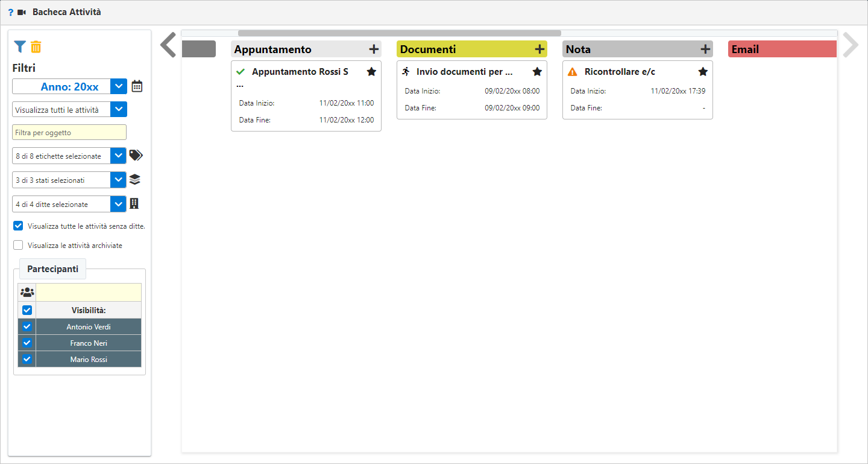
Task: Go to next columns with right arrow
Action: (x=851, y=45)
